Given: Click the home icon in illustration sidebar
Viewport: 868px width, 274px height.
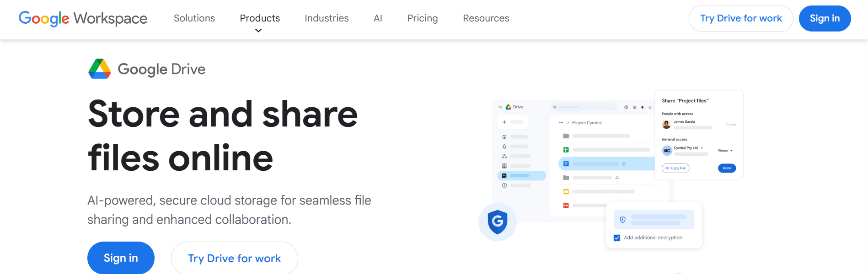Looking at the screenshot, I should click(504, 137).
